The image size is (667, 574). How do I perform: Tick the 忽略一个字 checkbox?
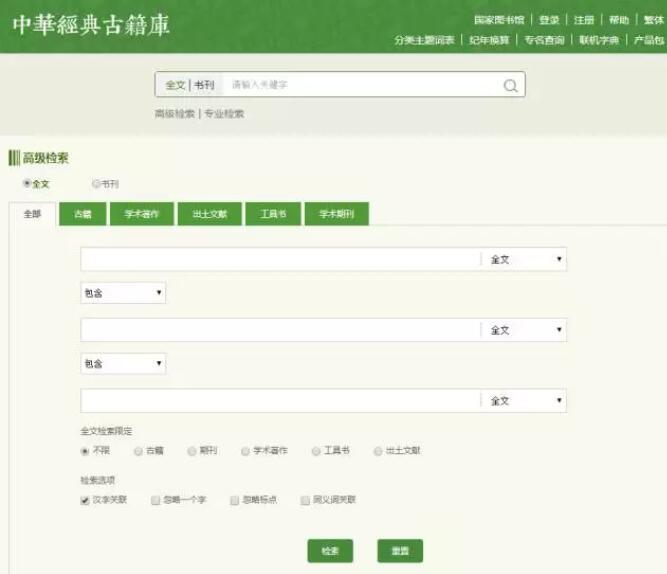(156, 500)
